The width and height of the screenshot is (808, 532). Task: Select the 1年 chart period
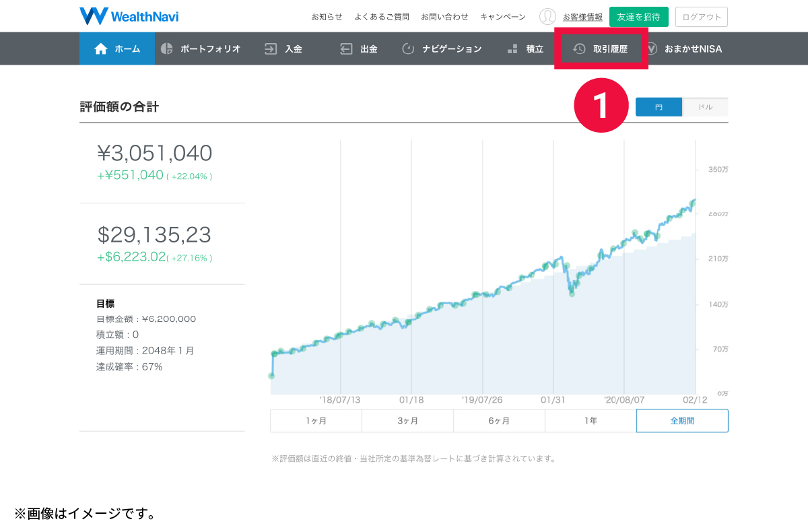591,421
